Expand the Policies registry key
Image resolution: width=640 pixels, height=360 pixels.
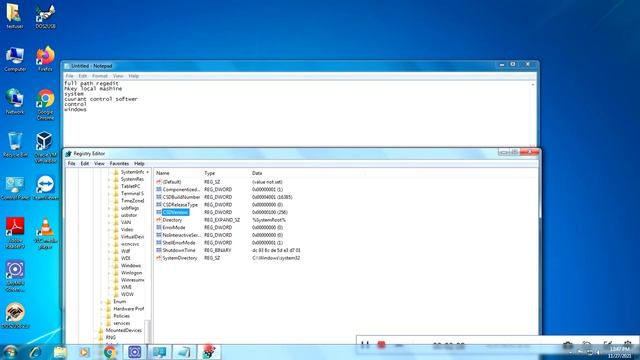(102, 316)
